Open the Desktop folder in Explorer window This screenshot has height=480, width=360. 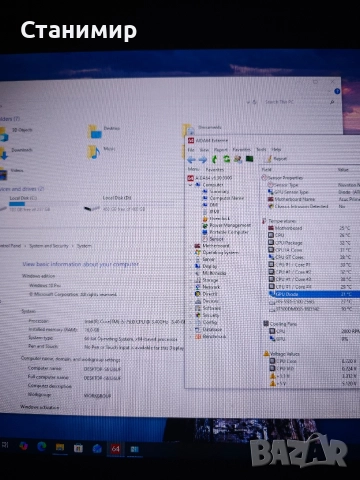coord(104,131)
